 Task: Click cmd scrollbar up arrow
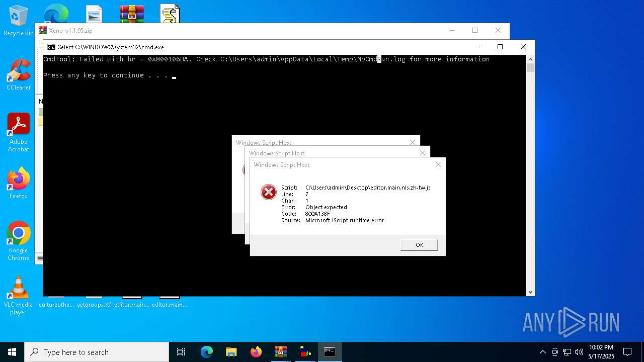pos(530,59)
